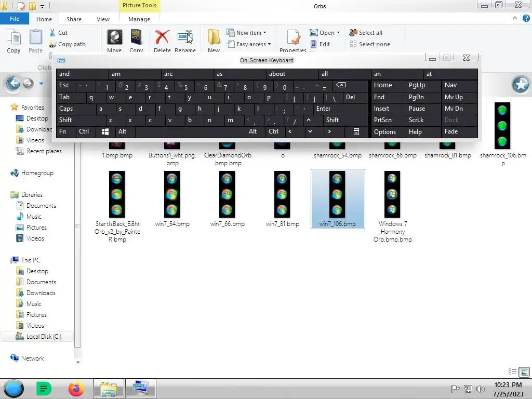Click the navigation pane scroll down arrow
Screen dimensions: 532x399
[78, 362]
